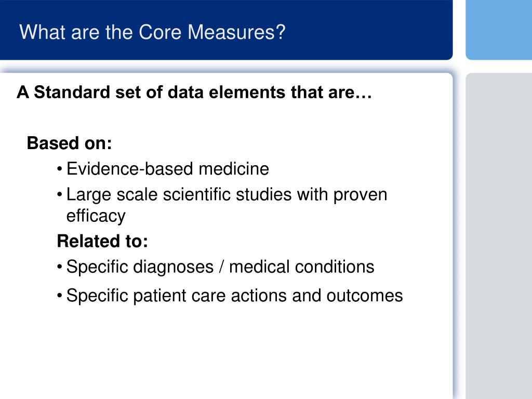Click the bullet dot before 'Large scale scientific'
This screenshot has height=399, width=532.
60,195
